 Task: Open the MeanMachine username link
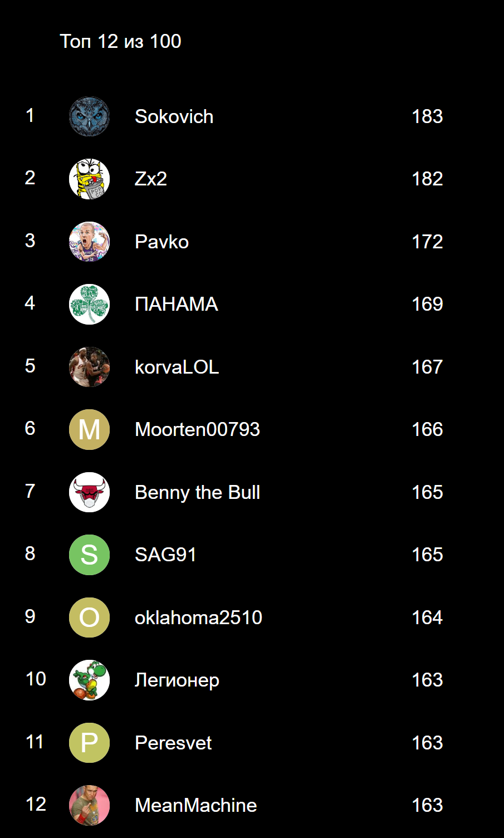tap(195, 805)
